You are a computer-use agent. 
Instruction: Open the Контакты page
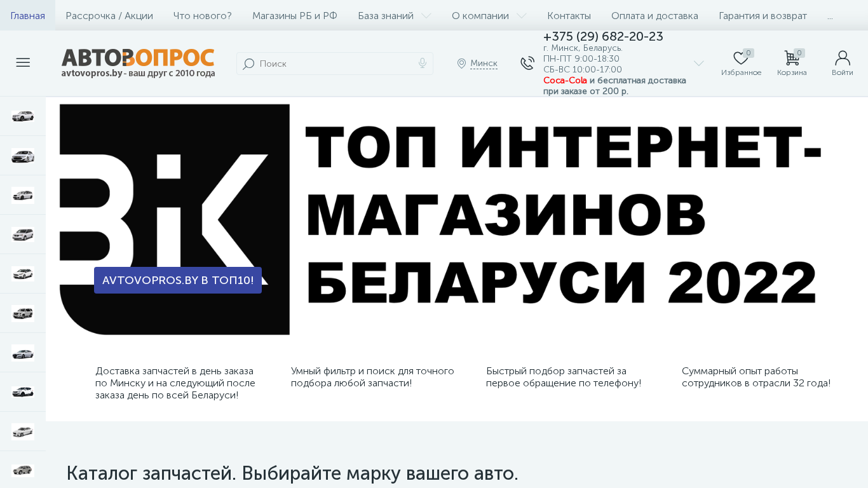tap(569, 15)
